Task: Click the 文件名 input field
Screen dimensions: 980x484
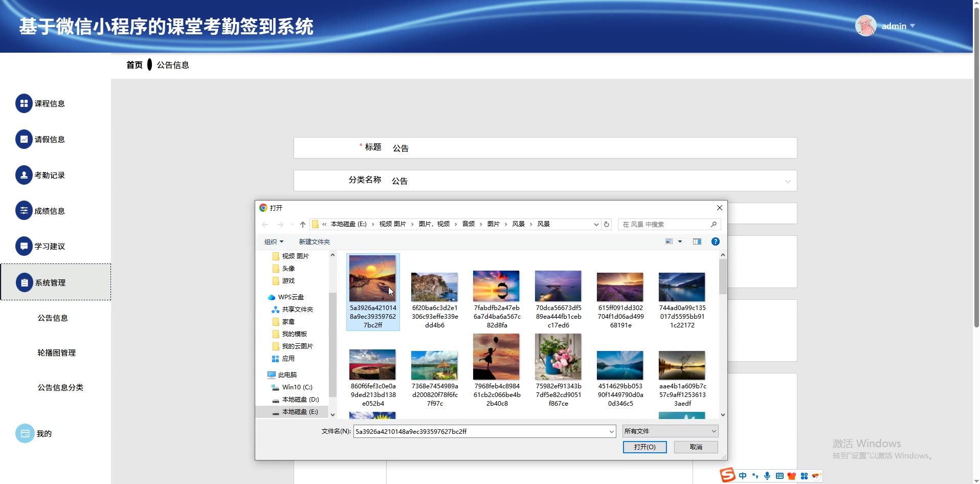Action: coord(481,431)
